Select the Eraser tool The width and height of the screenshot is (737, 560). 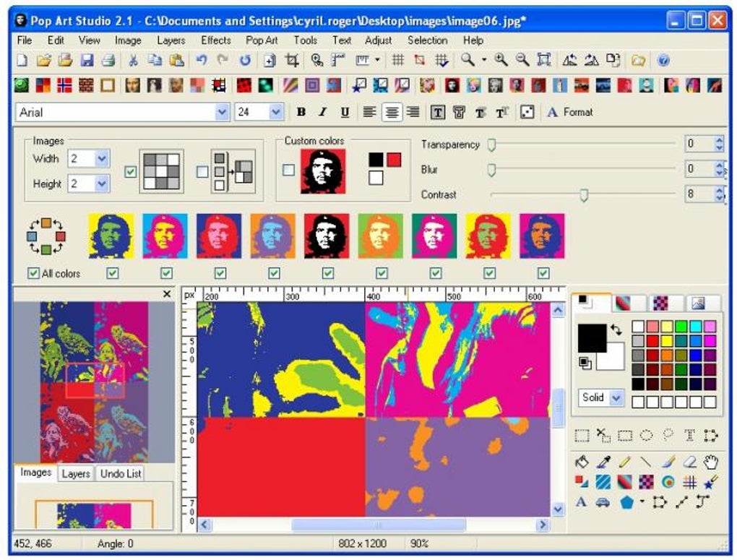tap(689, 462)
